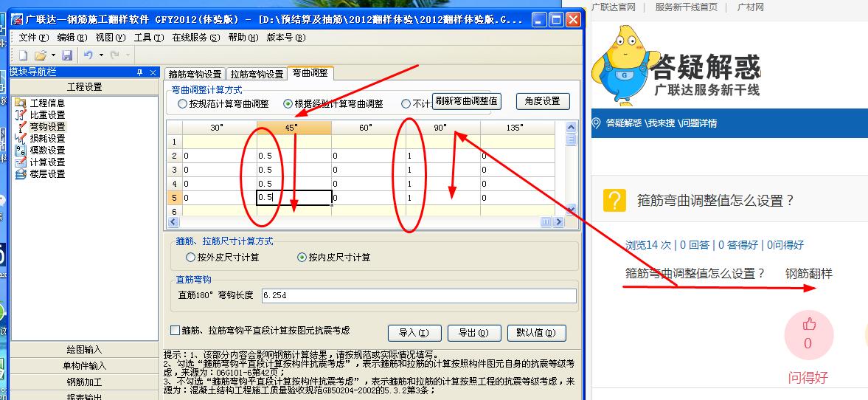This screenshot has height=400, width=868.
Task: Click the Open folder toolbar icon
Action: (40, 55)
